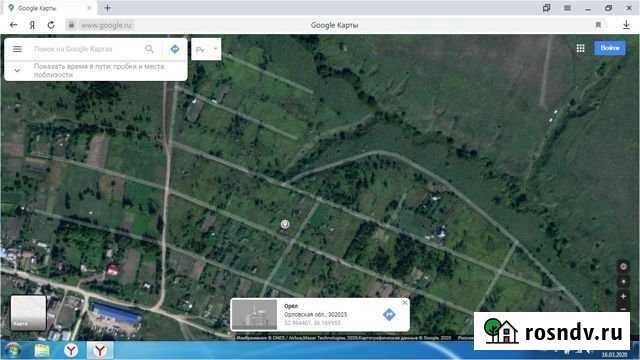The image size is (640, 360).
Task: Click the lock icon in address bar
Action: pyautogui.click(x=71, y=25)
